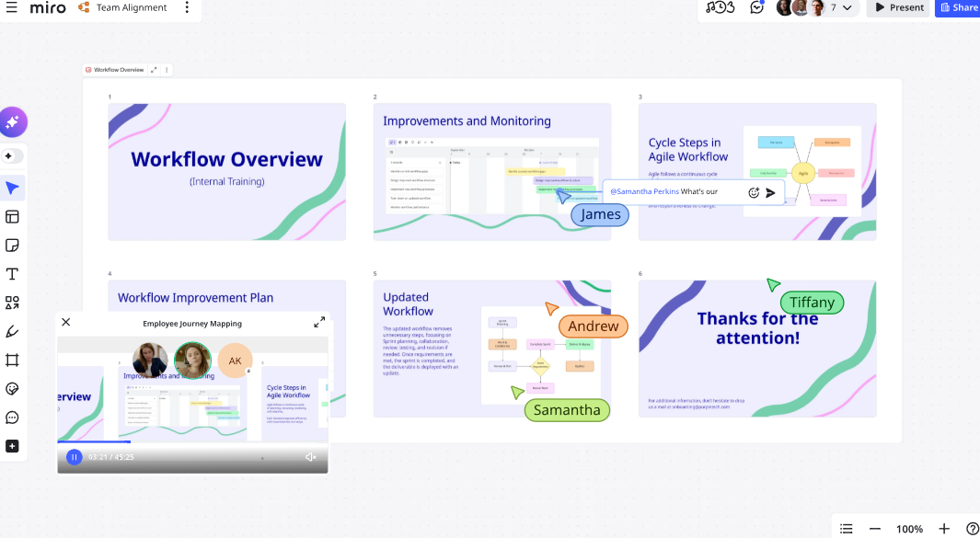Choose the Select arrow tool
980x538 pixels.
[13, 189]
